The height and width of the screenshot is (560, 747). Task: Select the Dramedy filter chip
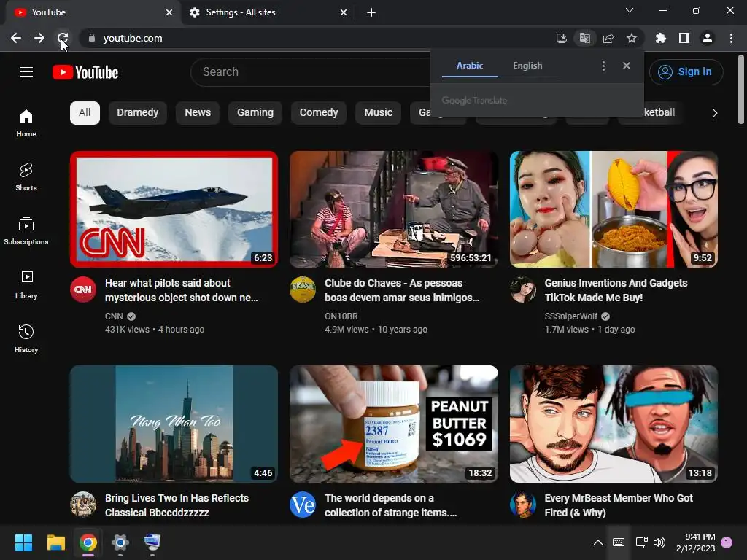click(138, 113)
